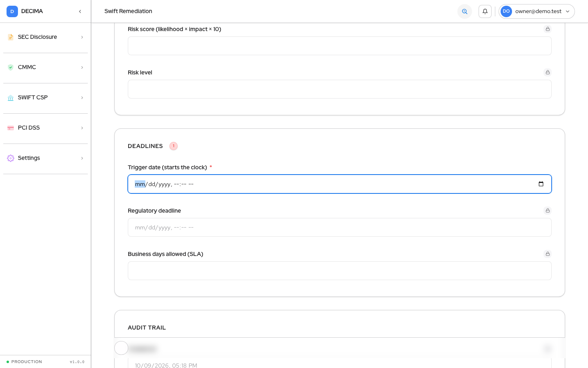Click the Settings gear icon
The image size is (588, 368).
[x=11, y=158]
